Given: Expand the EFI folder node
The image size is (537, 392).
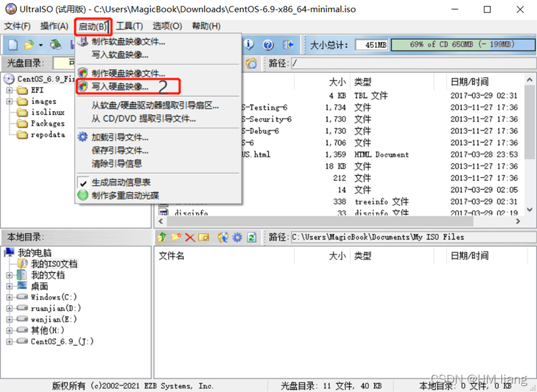Looking at the screenshot, I should [x=9, y=90].
